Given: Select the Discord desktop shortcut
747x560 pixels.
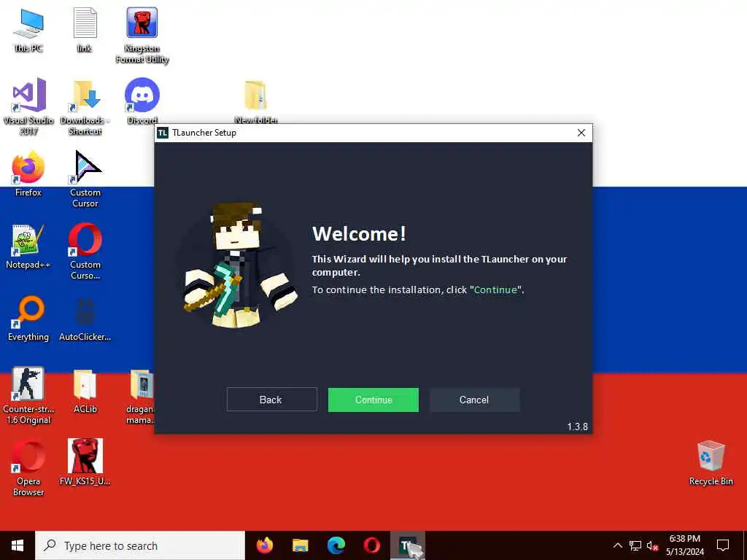Looking at the screenshot, I should click(x=142, y=101).
